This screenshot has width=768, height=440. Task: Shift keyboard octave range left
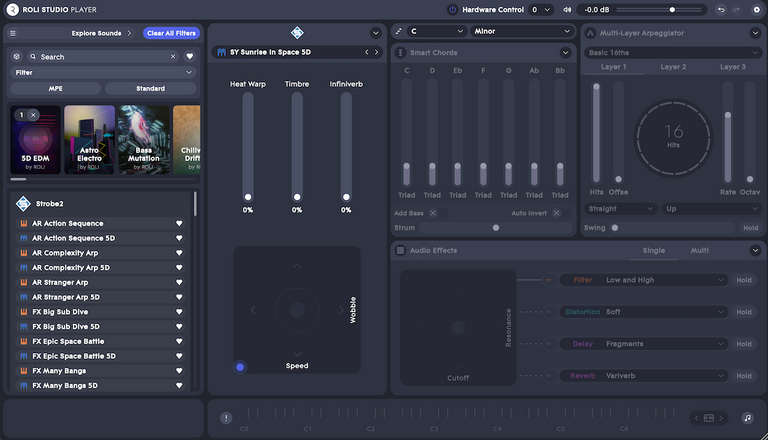[696, 418]
